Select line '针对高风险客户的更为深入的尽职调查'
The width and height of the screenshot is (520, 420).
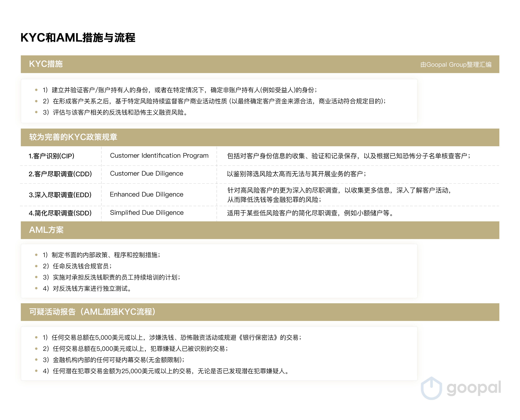(x=339, y=190)
